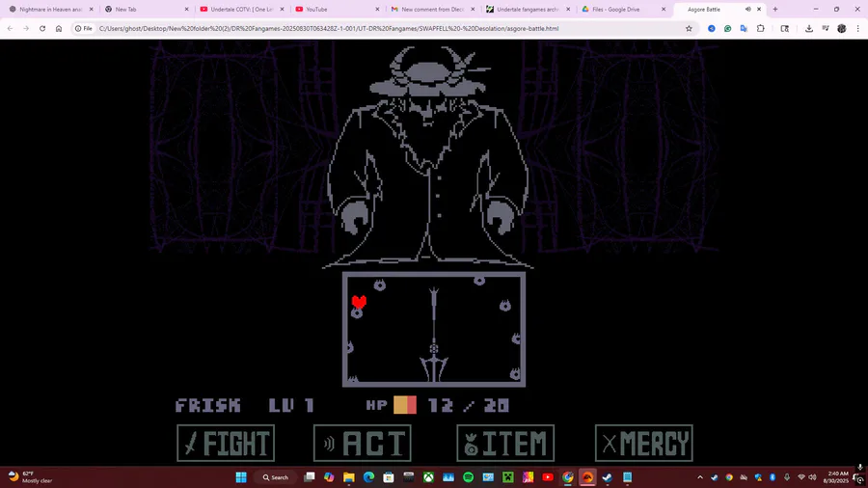Screen dimensions: 868x488
Task: Open the green Grammarly extension icon
Action: (727, 28)
